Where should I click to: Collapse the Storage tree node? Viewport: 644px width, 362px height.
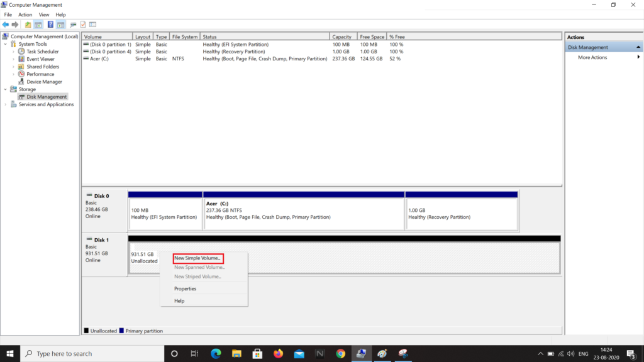(5, 89)
